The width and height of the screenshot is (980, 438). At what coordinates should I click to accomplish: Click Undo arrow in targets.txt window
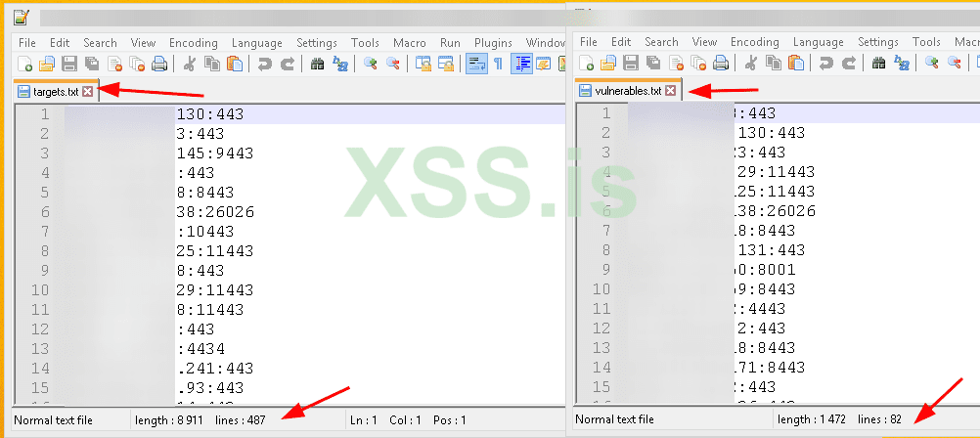[x=265, y=64]
